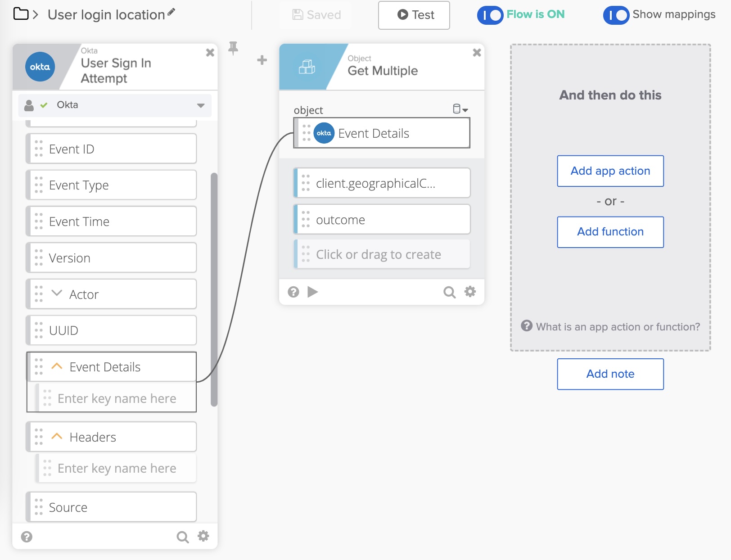731x560 pixels.
Task: Open the object field type dropdown
Action: point(460,109)
